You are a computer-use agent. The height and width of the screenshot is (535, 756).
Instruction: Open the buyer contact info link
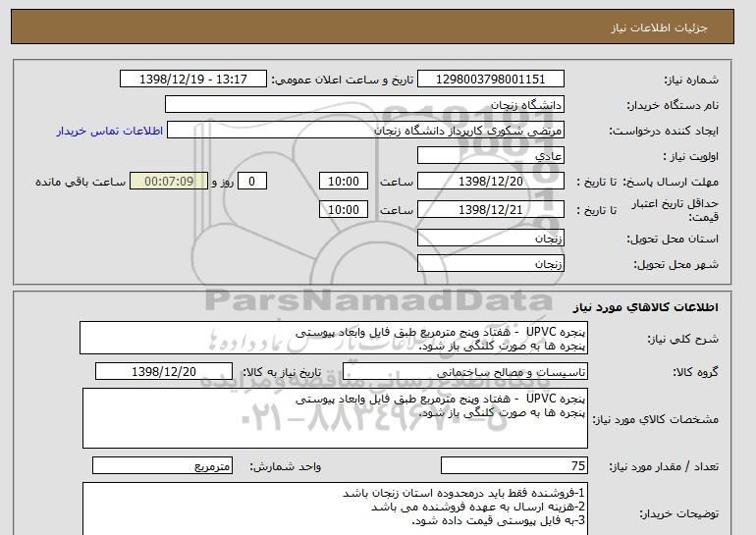click(x=109, y=131)
